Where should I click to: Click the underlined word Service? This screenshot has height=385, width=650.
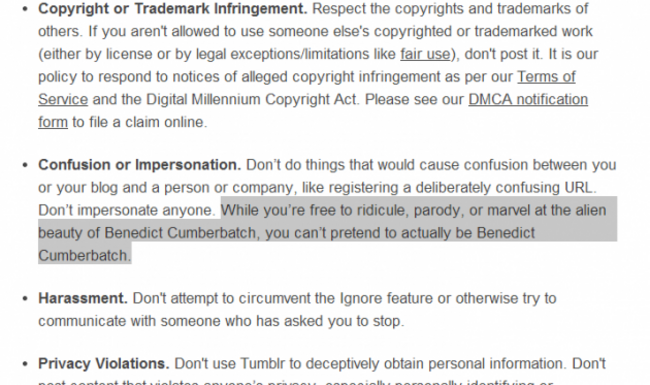[63, 99]
